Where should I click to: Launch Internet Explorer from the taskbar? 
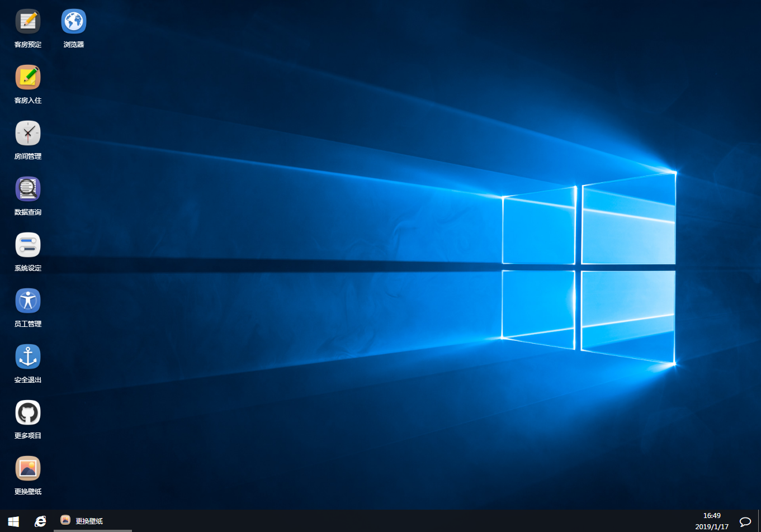(x=40, y=521)
